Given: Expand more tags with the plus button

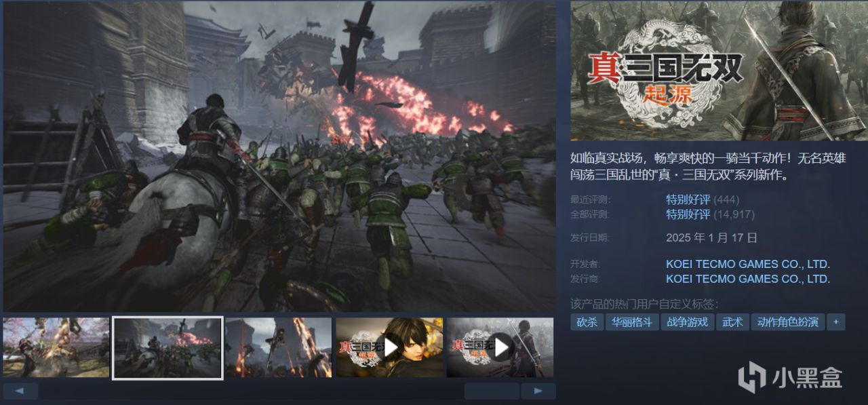Looking at the screenshot, I should point(836,322).
